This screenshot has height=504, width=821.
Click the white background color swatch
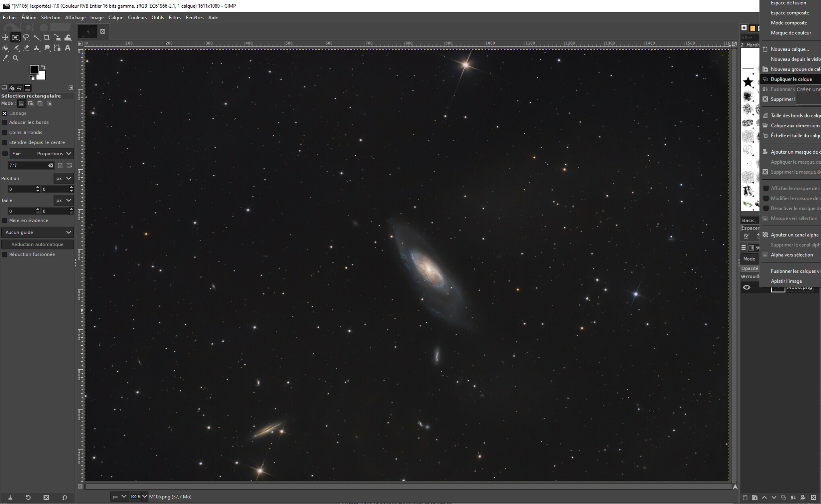pyautogui.click(x=42, y=76)
